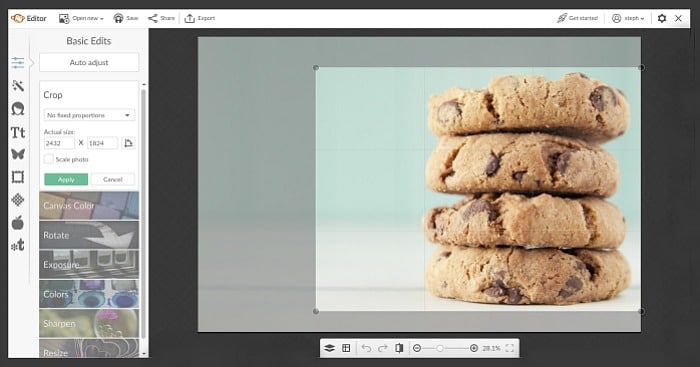The height and width of the screenshot is (367, 700).
Task: Click the Export menu item
Action: (200, 18)
